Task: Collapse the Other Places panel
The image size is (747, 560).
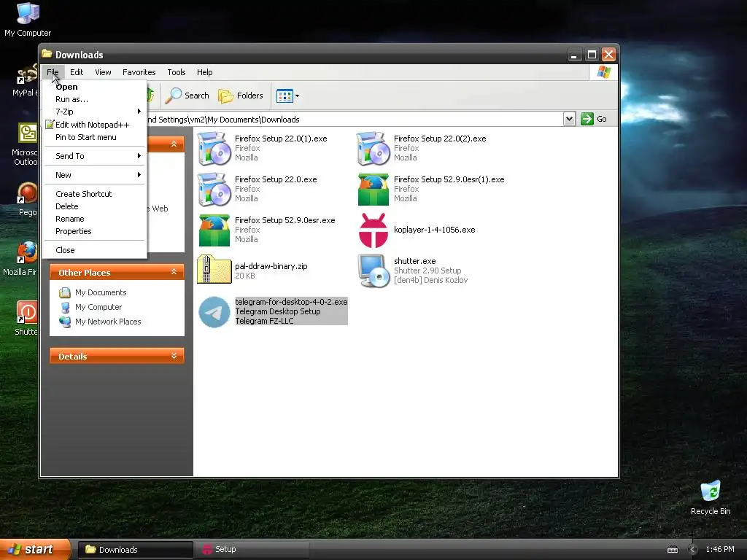Action: 174,272
